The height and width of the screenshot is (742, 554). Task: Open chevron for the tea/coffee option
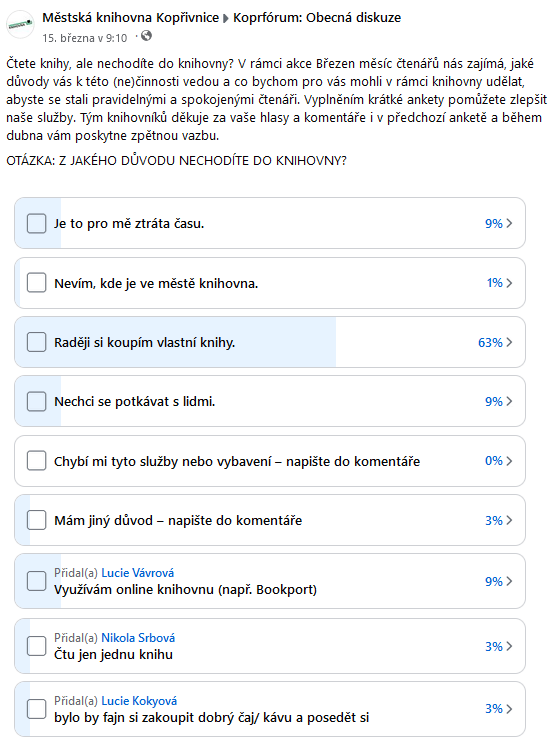point(509,708)
